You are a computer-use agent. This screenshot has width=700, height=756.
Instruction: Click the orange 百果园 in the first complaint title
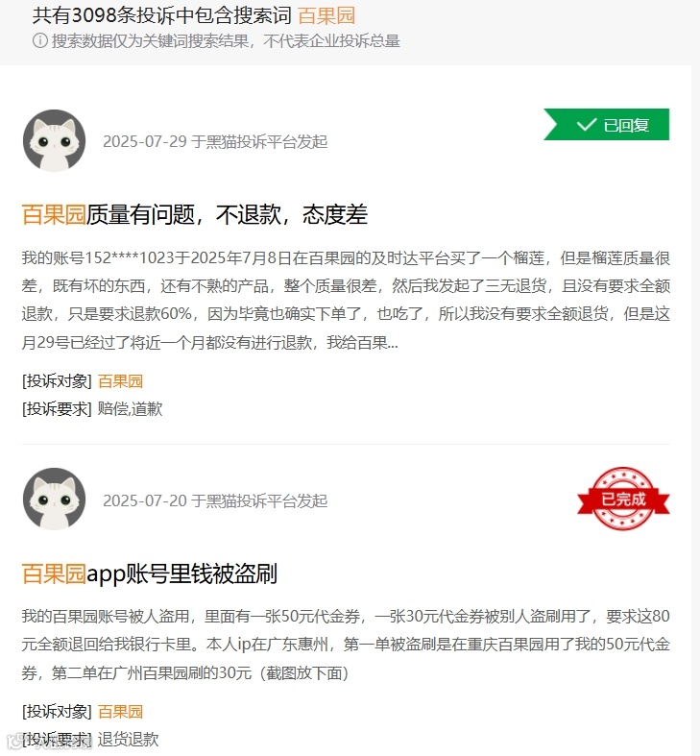coord(54,214)
